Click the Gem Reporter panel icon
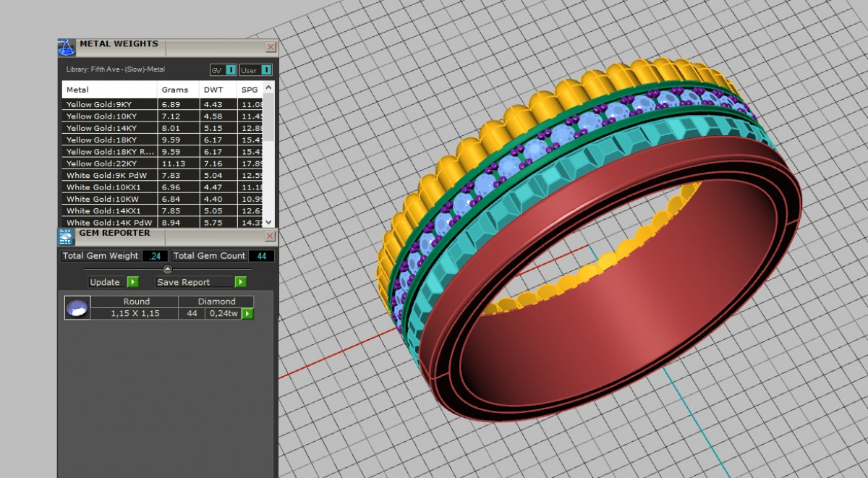Viewport: 868px width, 478px height. point(66,236)
